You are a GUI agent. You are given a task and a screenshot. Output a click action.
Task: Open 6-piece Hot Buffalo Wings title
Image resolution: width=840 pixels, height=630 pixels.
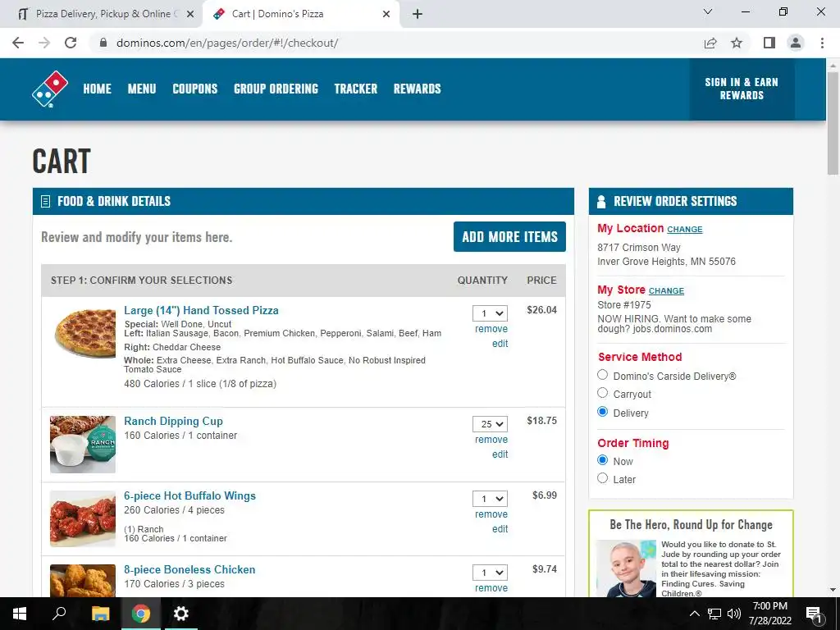point(189,496)
